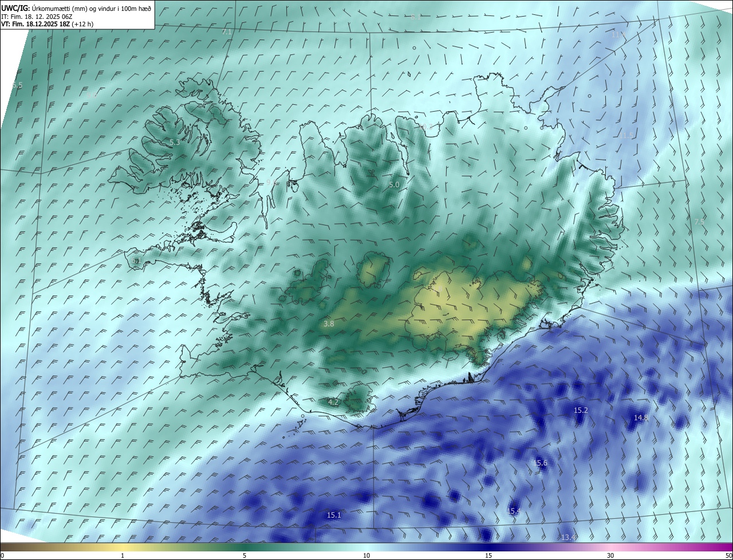Screen dimensions: 733x560
Task: Click the 15.2 value label over the sea
Action: point(581,410)
